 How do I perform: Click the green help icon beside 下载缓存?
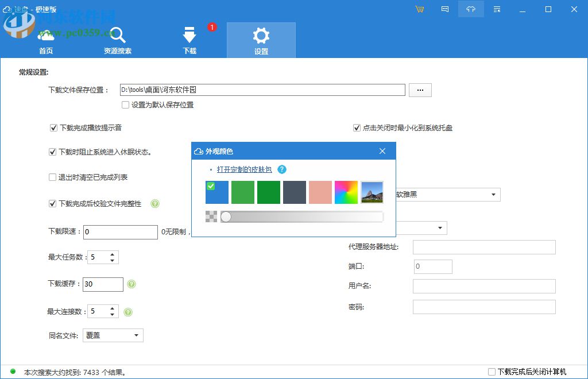click(x=132, y=284)
